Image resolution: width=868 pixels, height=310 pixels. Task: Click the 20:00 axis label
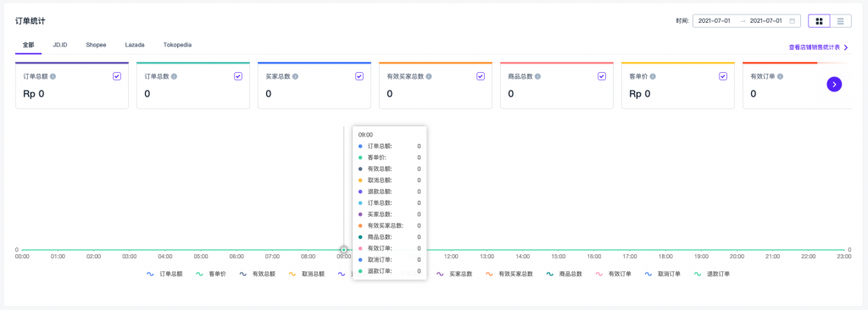point(737,257)
